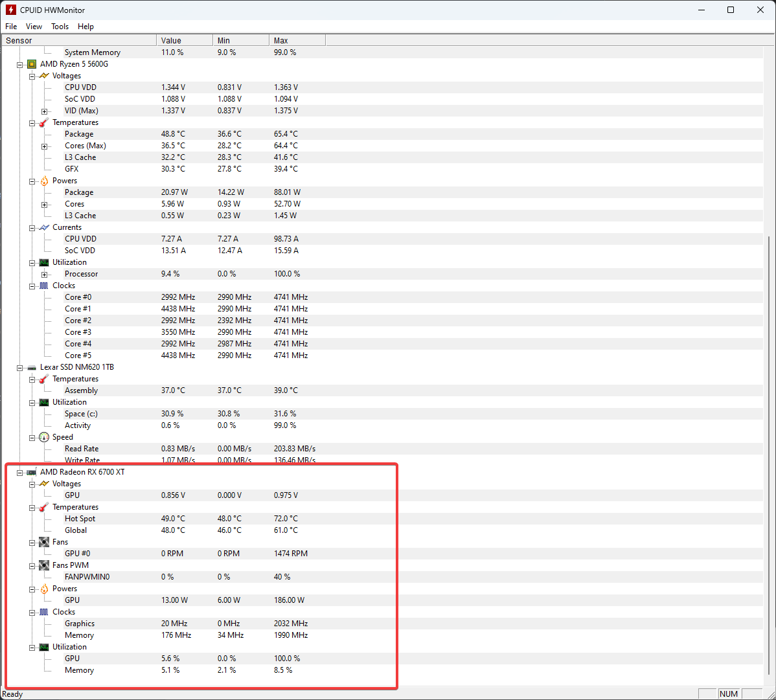The image size is (776, 700).
Task: Expand the Processor utilization entry
Action: 44,275
